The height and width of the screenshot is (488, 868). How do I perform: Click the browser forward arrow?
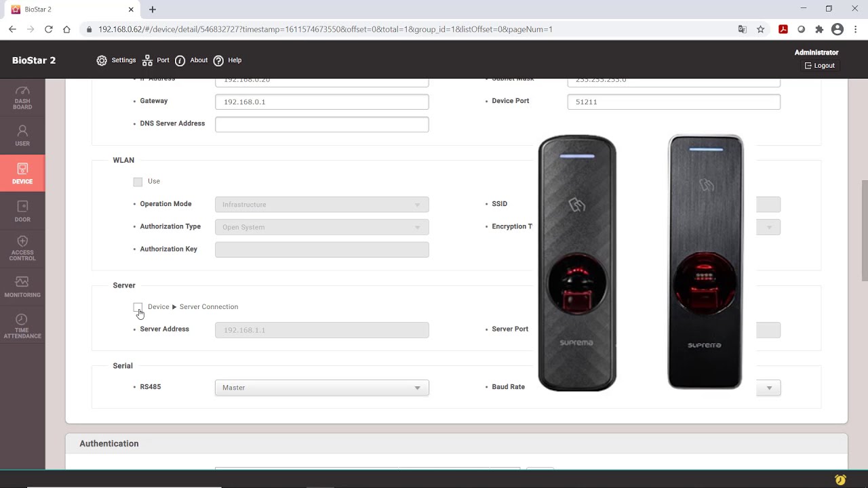[31, 29]
